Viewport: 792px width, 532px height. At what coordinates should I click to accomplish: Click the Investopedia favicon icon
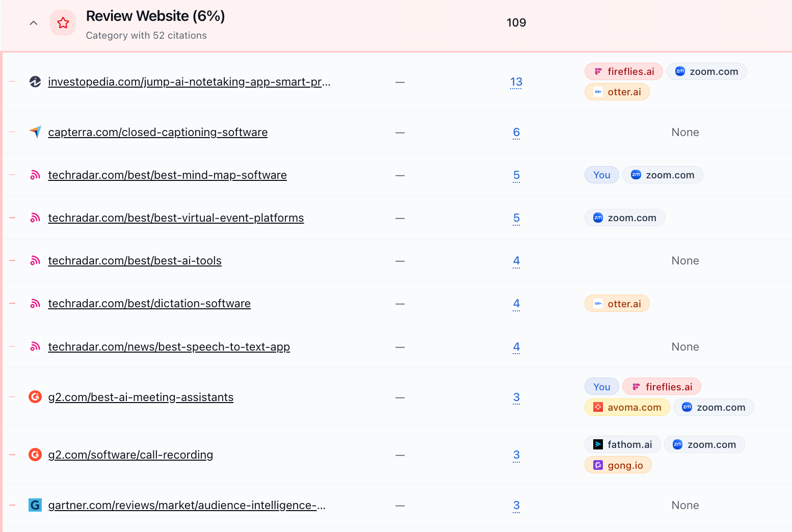35,82
